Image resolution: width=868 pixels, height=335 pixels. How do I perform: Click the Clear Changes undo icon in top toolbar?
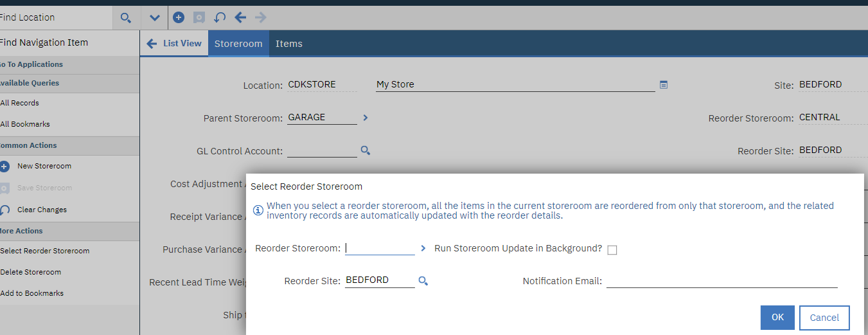tap(220, 17)
